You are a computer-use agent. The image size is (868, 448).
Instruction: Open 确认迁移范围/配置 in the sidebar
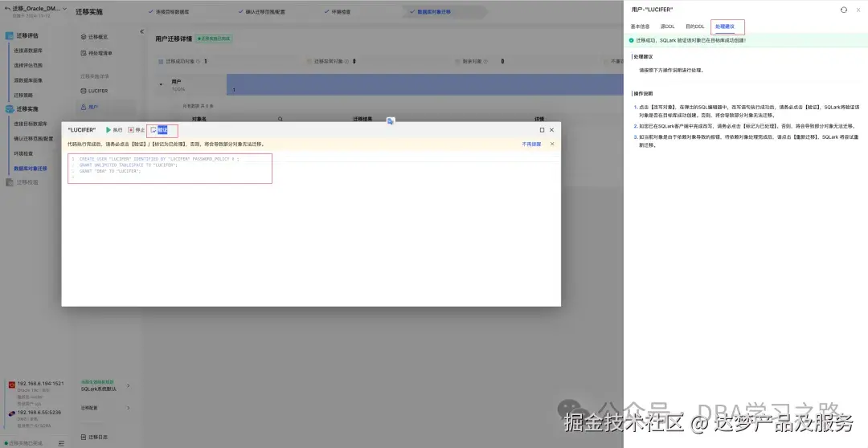click(33, 139)
